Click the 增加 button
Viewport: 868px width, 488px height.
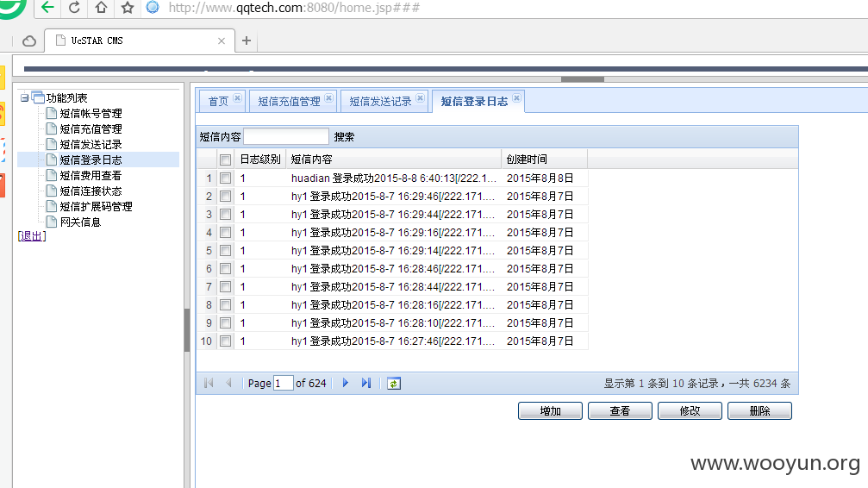pos(550,411)
